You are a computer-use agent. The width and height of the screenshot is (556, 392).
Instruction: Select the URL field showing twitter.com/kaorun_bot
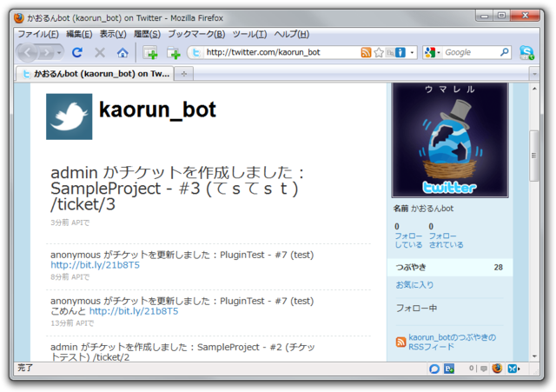coord(281,52)
